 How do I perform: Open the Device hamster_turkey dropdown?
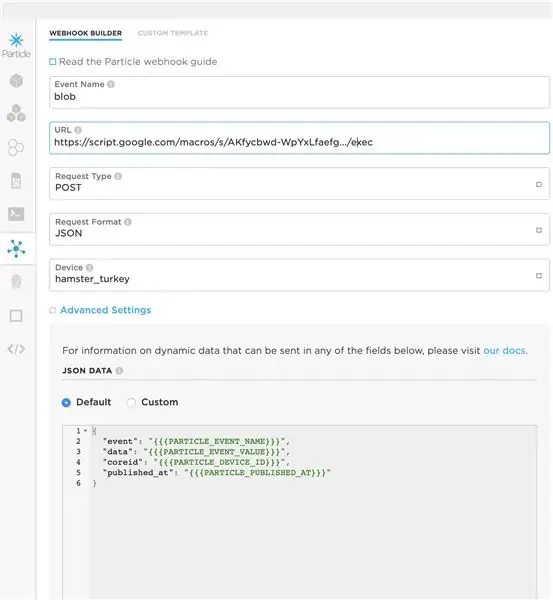tap(299, 275)
